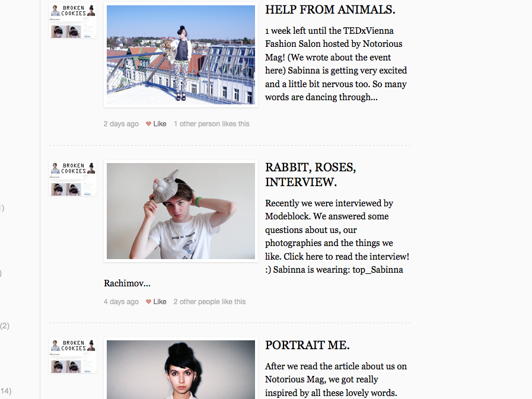Click heart icon on Rabbit, Roses, Interview post
This screenshot has width=532, height=399.
pyautogui.click(x=148, y=302)
